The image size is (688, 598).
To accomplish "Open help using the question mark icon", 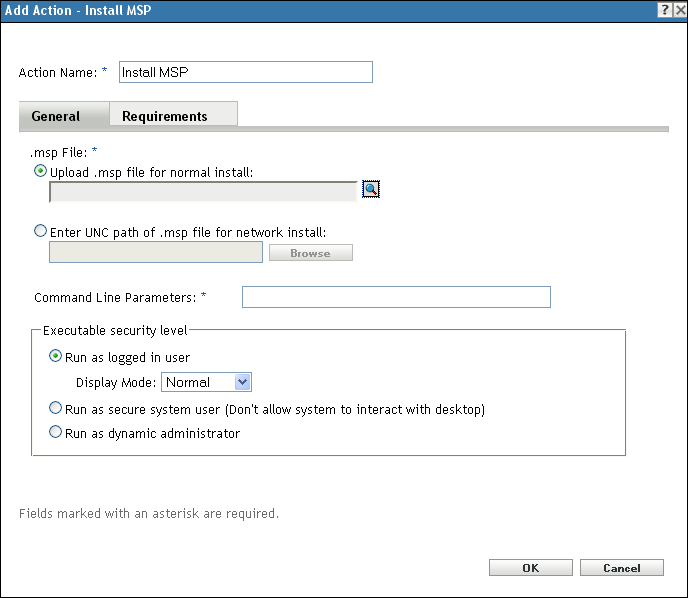I will pyautogui.click(x=664, y=8).
